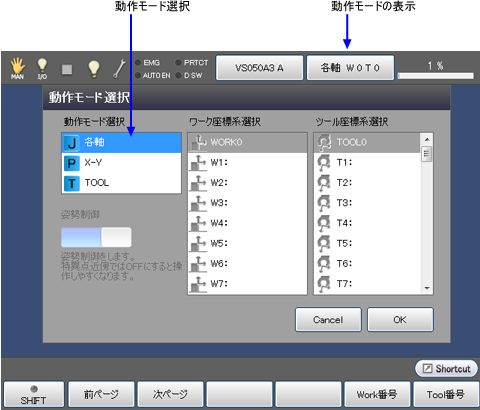Click the 1% speed bar
This screenshot has height=410, width=480.
click(435, 76)
